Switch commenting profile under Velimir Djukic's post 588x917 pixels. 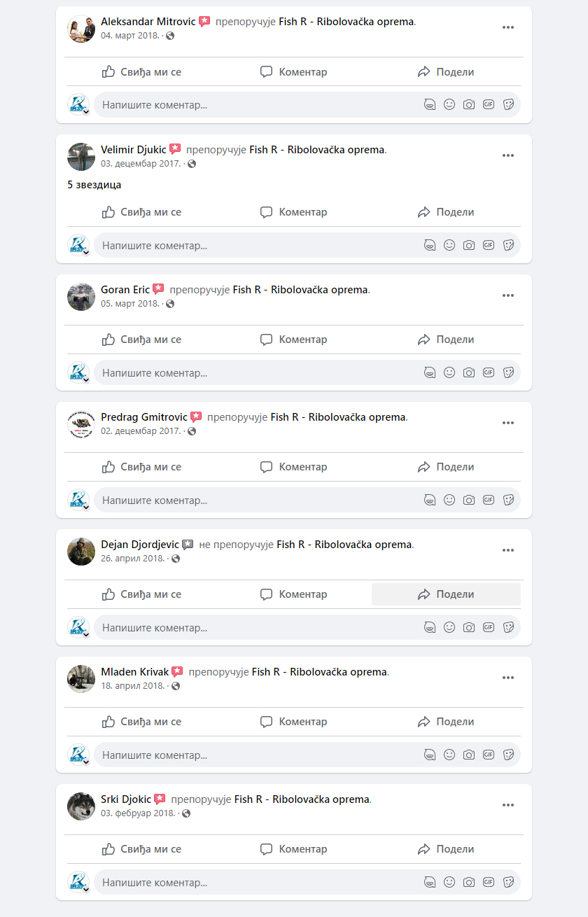tap(79, 245)
